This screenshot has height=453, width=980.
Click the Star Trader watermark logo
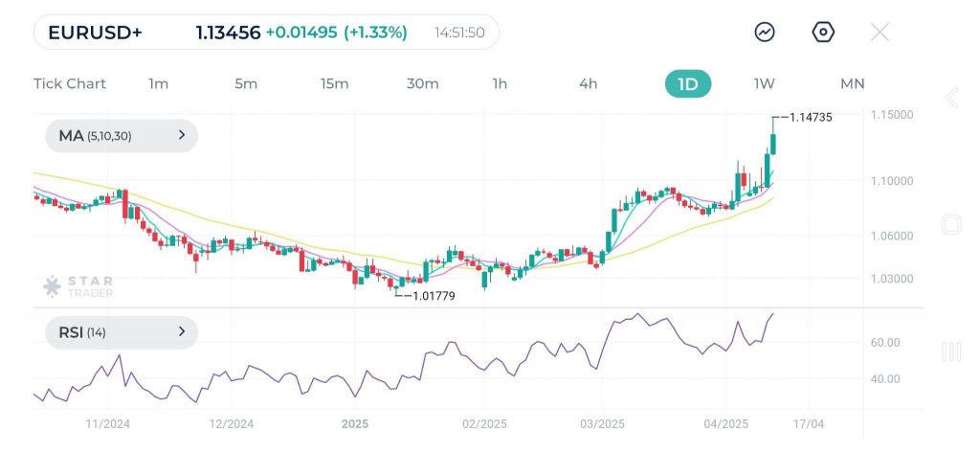78,286
